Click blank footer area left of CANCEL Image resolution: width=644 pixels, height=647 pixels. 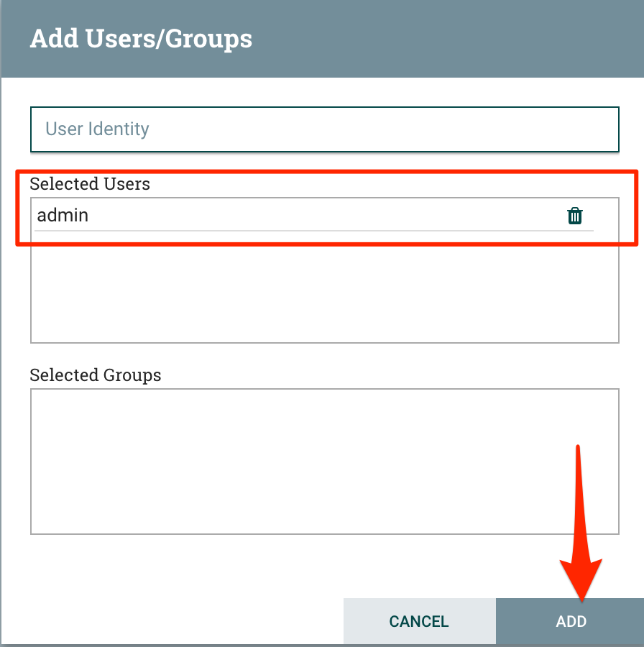point(172,621)
